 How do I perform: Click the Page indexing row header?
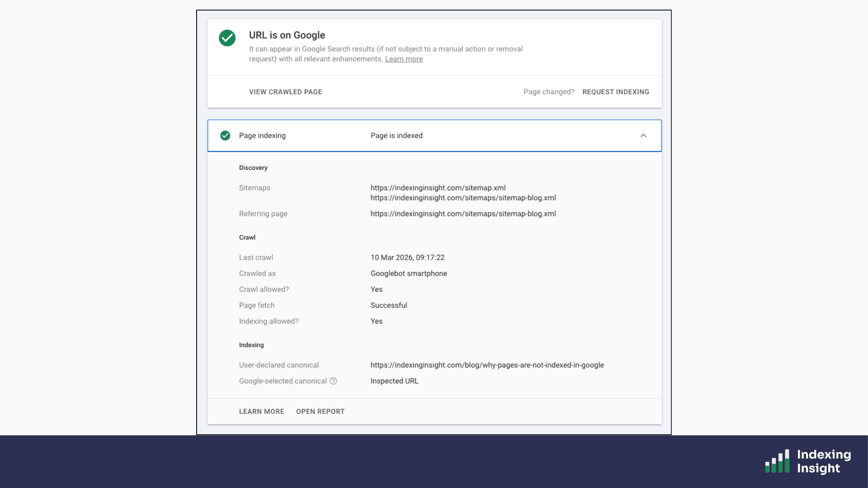[262, 136]
